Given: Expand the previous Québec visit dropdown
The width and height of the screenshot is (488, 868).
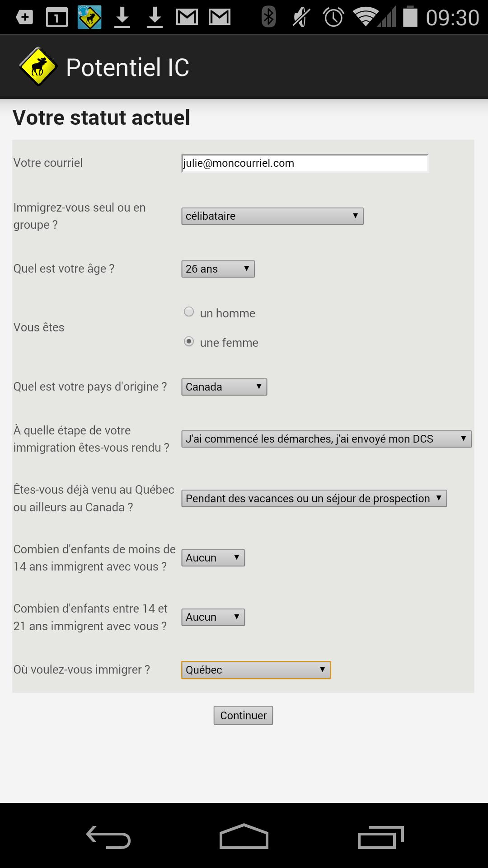Looking at the screenshot, I should point(314,499).
